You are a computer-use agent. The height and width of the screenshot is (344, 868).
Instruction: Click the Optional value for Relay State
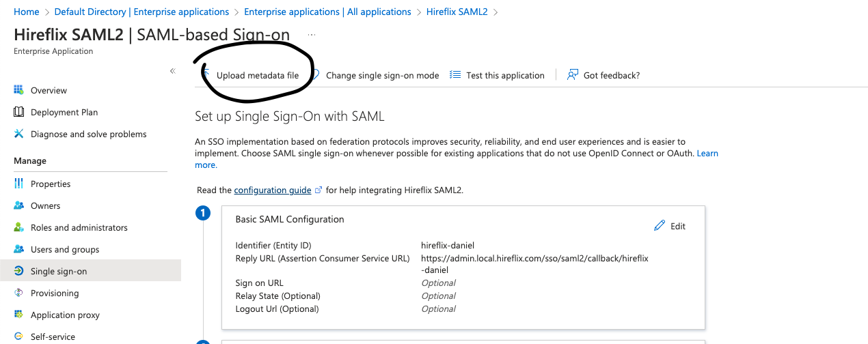coord(438,296)
